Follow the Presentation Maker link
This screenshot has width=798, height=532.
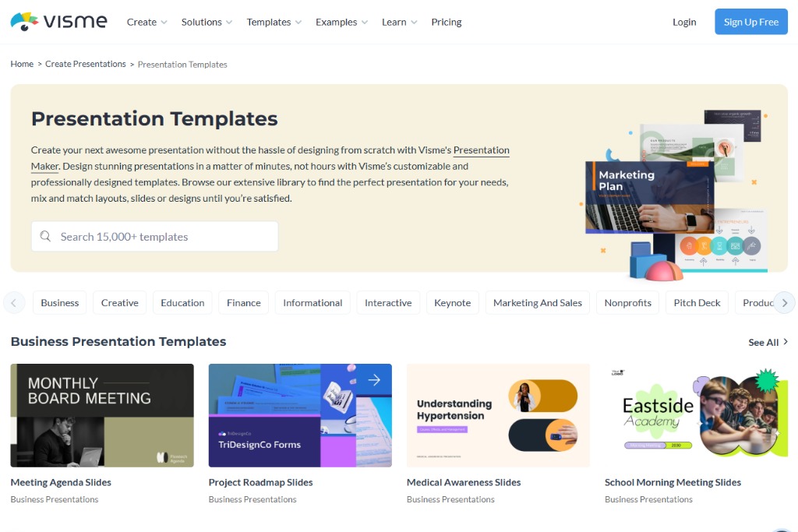click(x=481, y=150)
